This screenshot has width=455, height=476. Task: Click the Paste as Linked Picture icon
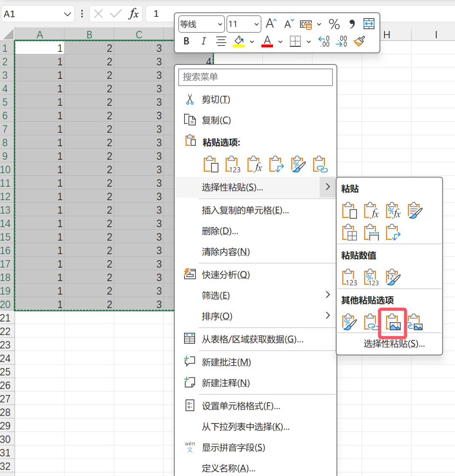click(x=415, y=322)
